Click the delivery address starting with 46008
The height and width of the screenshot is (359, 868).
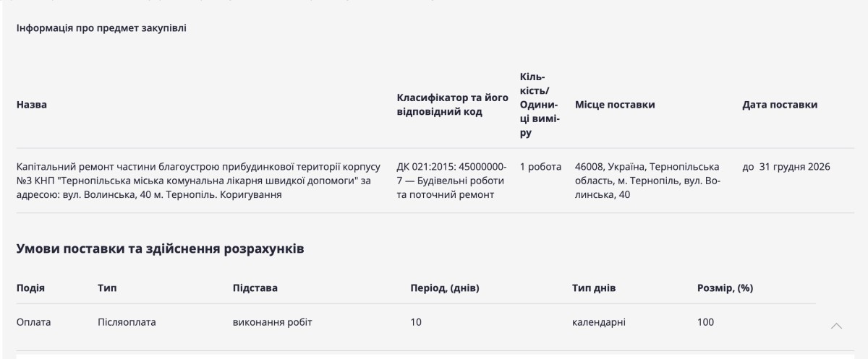(x=647, y=181)
